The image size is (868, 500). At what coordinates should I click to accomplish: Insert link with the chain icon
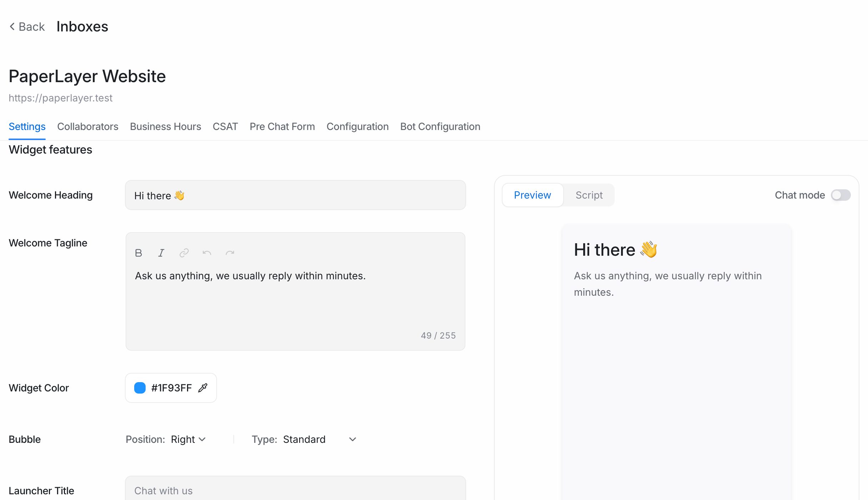coord(184,253)
